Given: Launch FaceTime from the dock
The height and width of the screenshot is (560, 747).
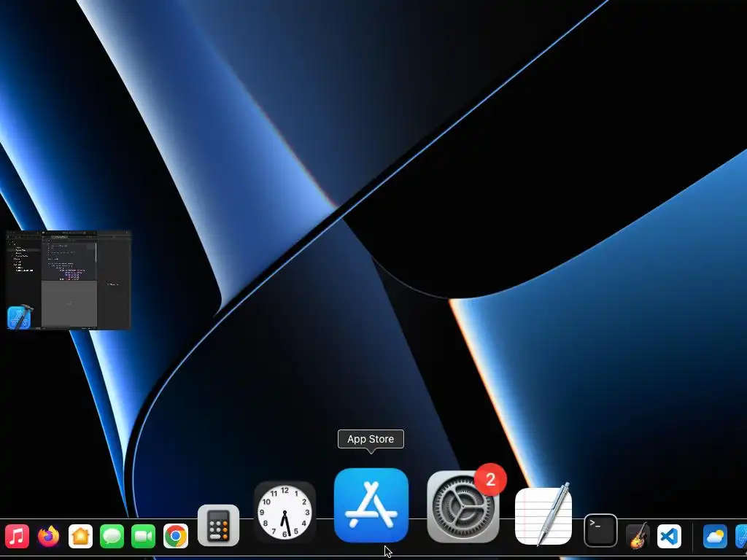Looking at the screenshot, I should pos(144,536).
